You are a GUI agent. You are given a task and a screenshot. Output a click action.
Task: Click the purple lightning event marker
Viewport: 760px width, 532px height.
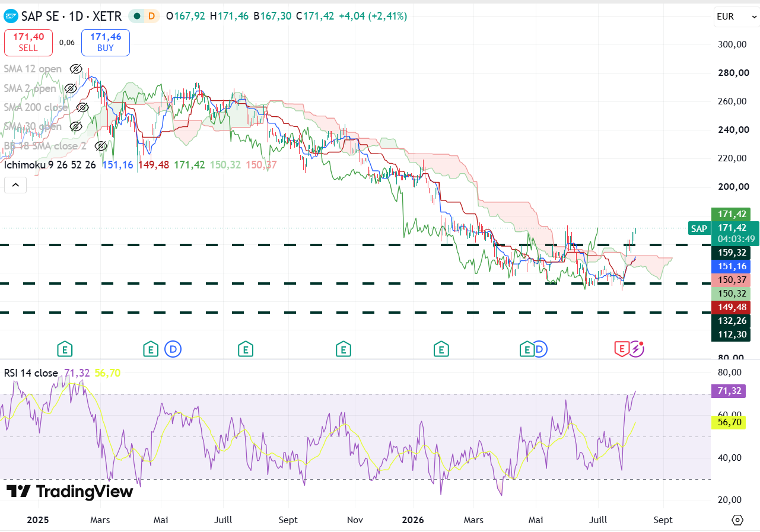pyautogui.click(x=637, y=349)
